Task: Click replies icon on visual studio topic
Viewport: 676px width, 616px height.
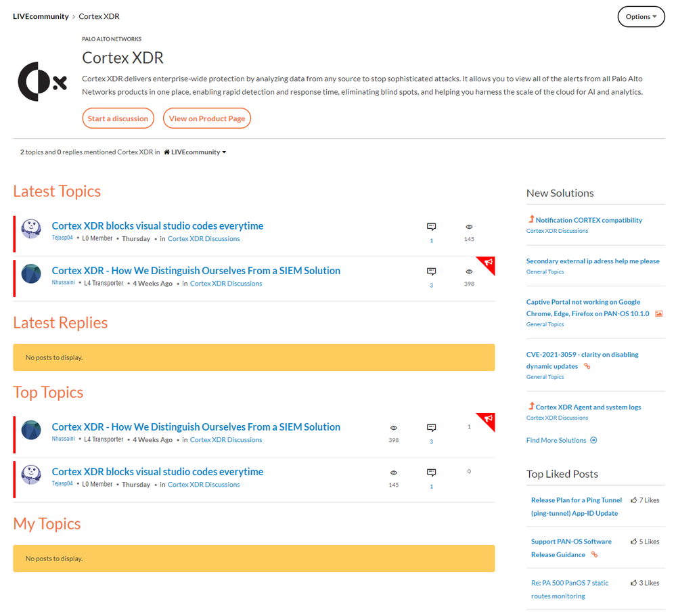Action: click(431, 227)
